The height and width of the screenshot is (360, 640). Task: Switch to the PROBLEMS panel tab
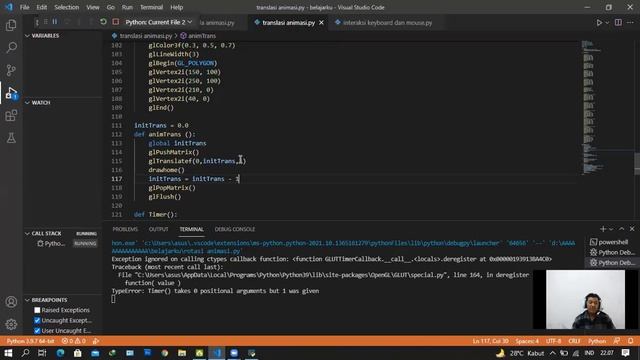(x=125, y=229)
